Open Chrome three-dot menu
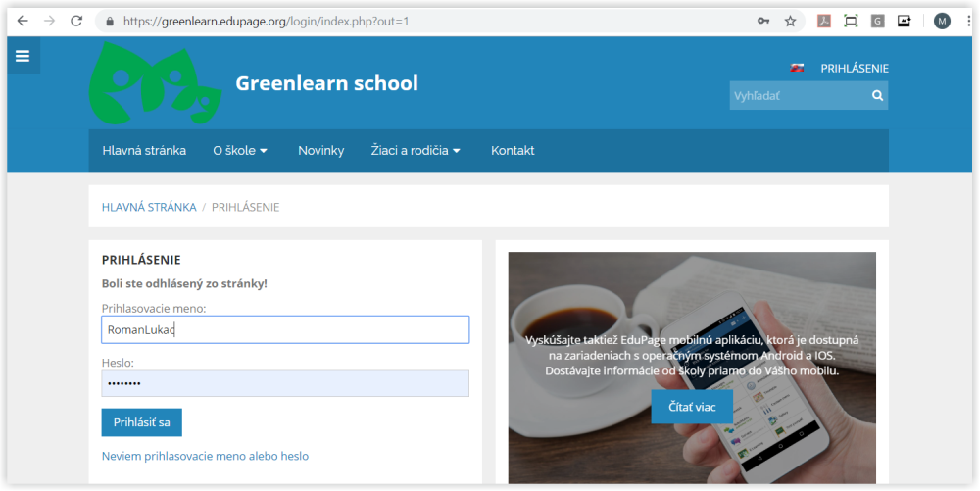The width and height of the screenshot is (980, 491). 969,22
